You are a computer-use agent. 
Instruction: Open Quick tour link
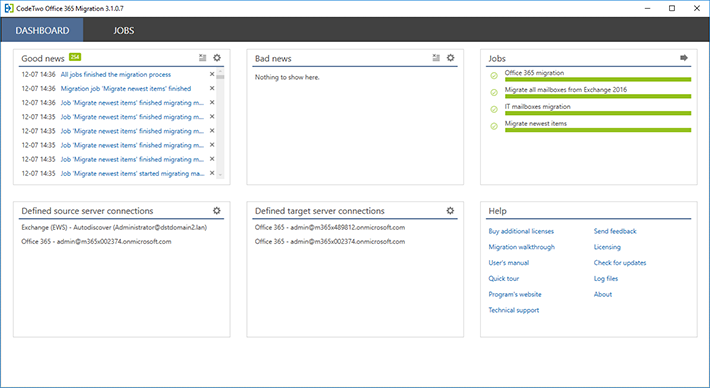pyautogui.click(x=504, y=278)
